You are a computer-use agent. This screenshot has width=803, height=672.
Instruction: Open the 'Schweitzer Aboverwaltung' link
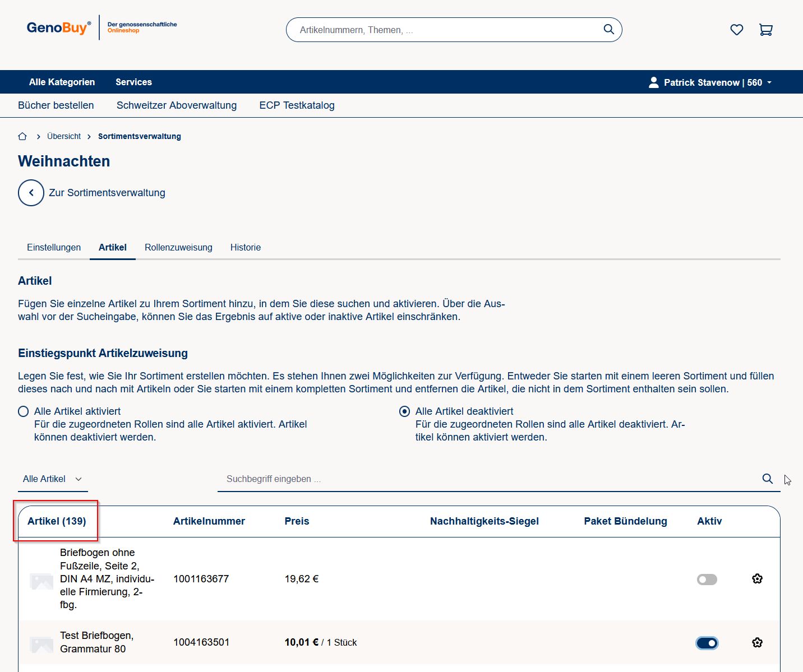point(177,105)
